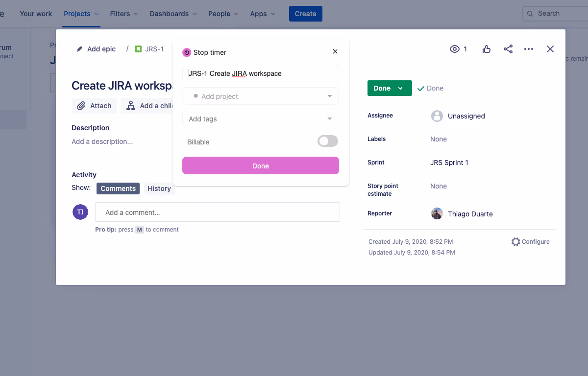
Task: Click the Story point estimate None value
Action: (439, 186)
